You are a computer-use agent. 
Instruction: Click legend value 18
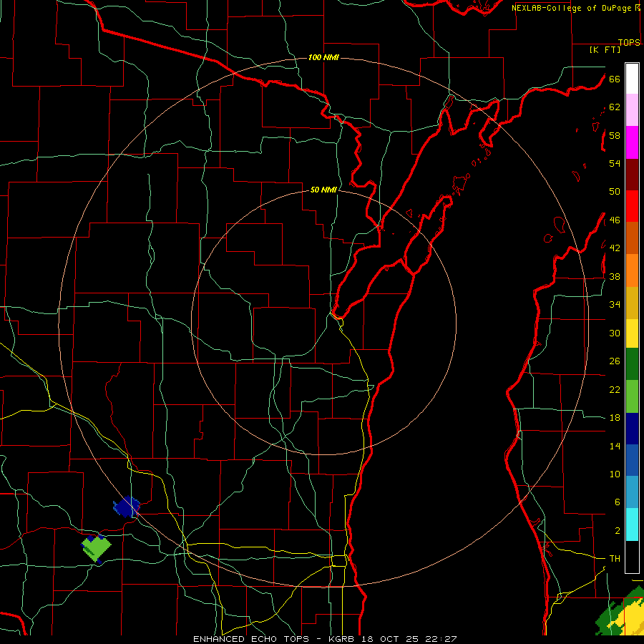[615, 418]
